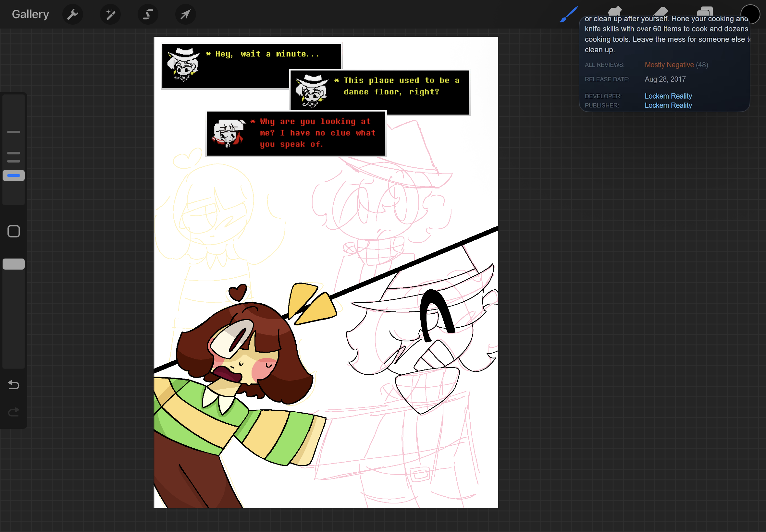
Task: Open the Adjustments magic wand menu
Action: [110, 14]
